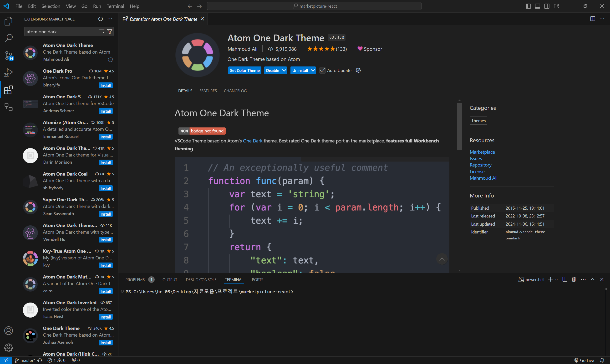Install the Atom One Dark Coal extension

click(106, 188)
